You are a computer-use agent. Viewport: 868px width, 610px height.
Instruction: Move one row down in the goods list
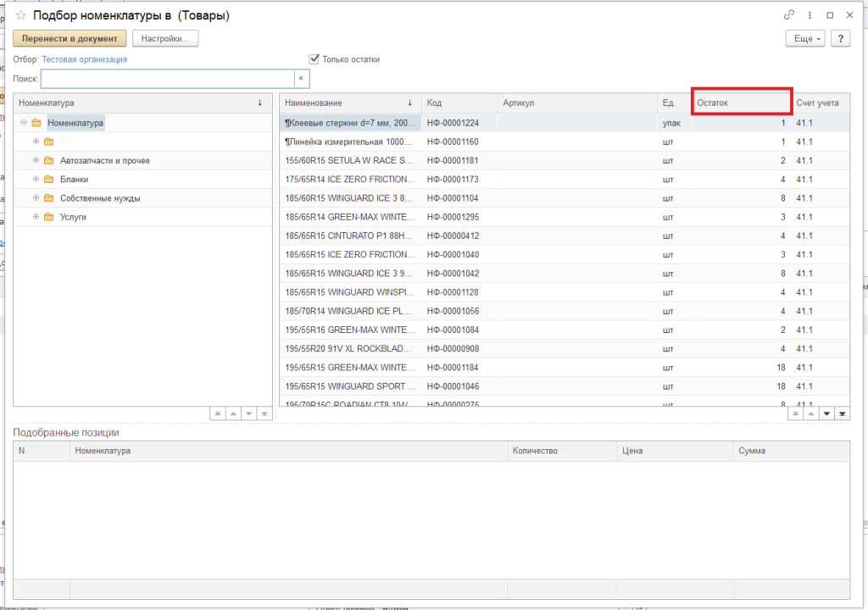pos(826,413)
